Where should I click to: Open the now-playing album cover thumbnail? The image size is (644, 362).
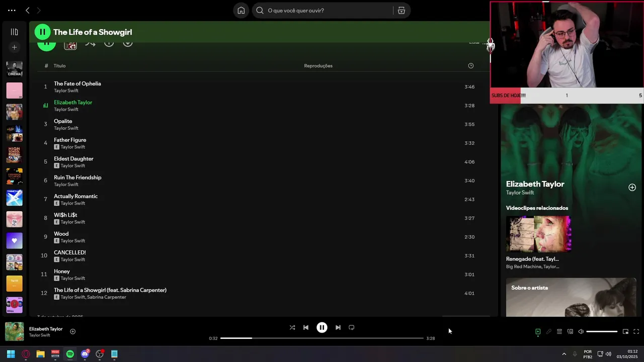pos(14,332)
